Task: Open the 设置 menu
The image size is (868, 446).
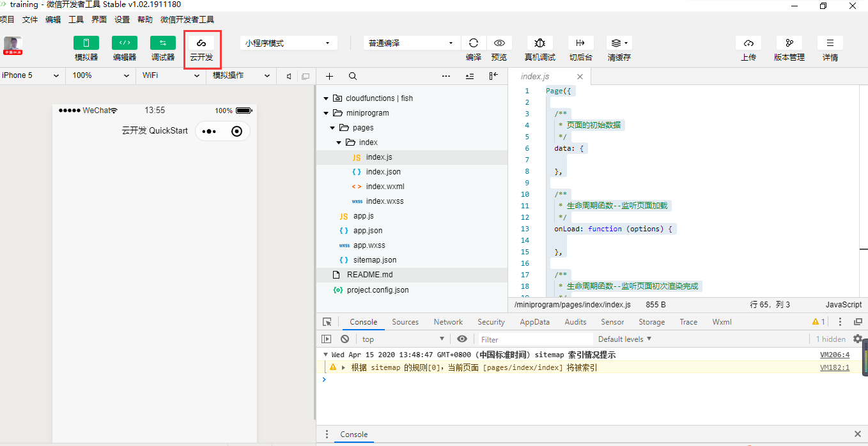Action: [x=122, y=20]
